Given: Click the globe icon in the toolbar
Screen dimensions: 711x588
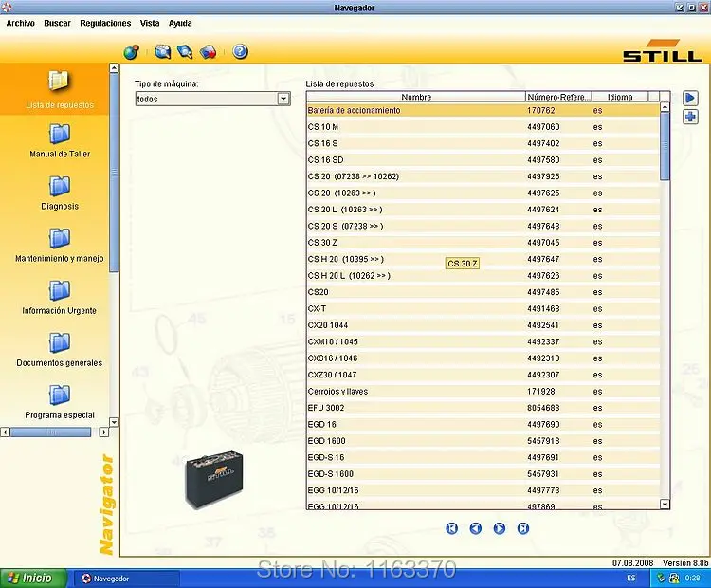Looking at the screenshot, I should [x=131, y=52].
